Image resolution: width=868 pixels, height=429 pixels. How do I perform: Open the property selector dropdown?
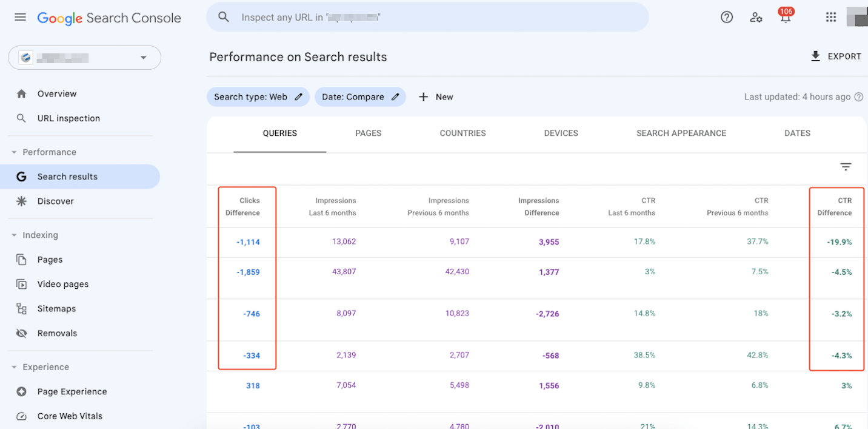click(84, 58)
